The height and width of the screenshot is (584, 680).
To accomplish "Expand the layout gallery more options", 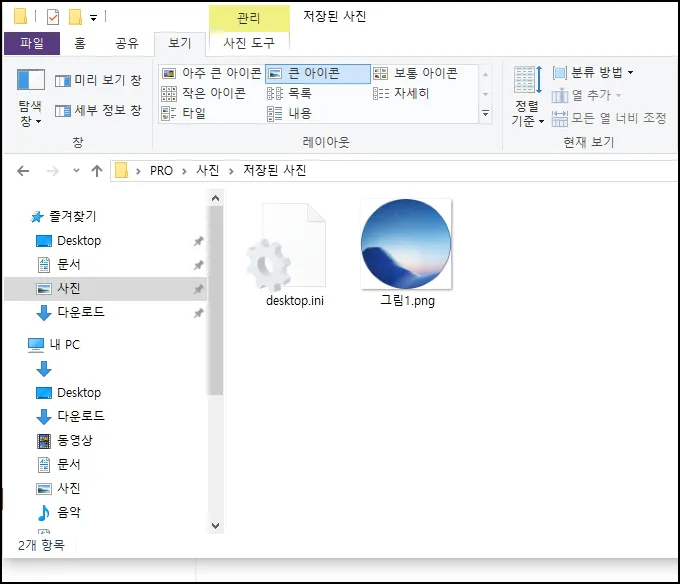I will click(486, 114).
